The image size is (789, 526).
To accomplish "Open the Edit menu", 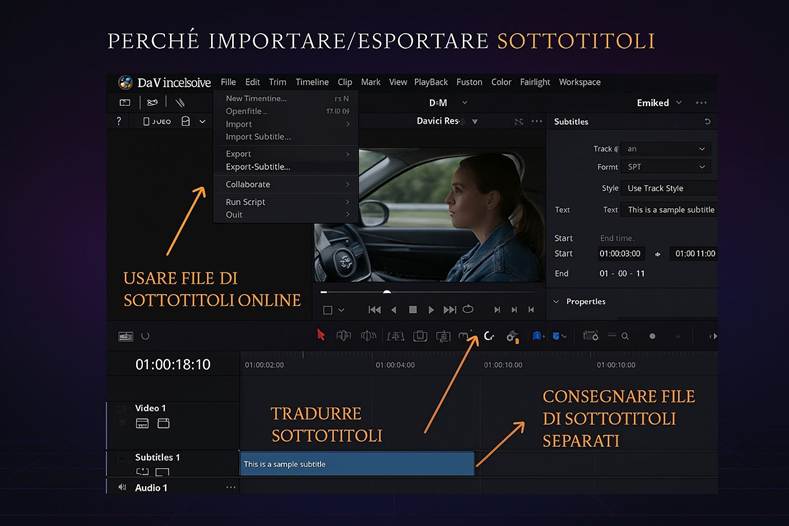I will pyautogui.click(x=253, y=82).
